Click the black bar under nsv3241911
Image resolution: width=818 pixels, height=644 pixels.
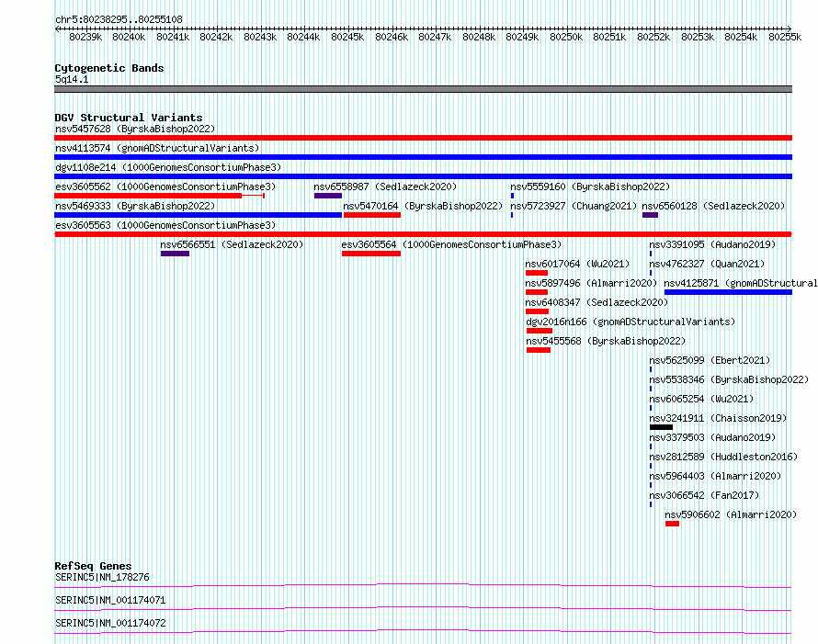click(662, 427)
